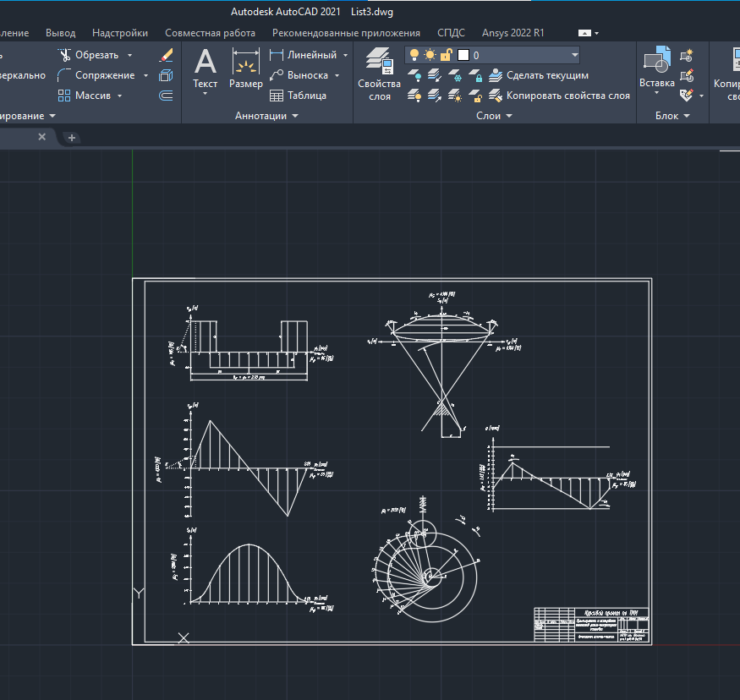The height and width of the screenshot is (700, 740).
Task: Click the eraser icon in the edit panel
Action: pyautogui.click(x=166, y=55)
